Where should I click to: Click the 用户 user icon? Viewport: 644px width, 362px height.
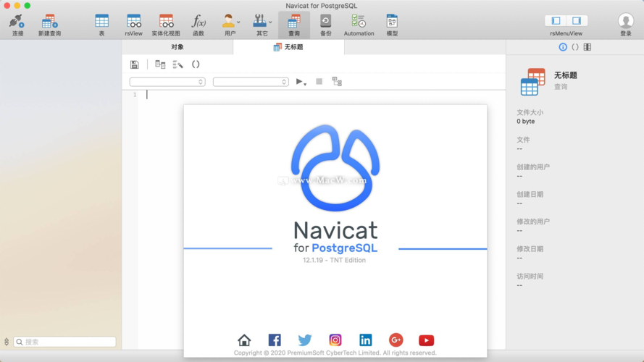(228, 21)
